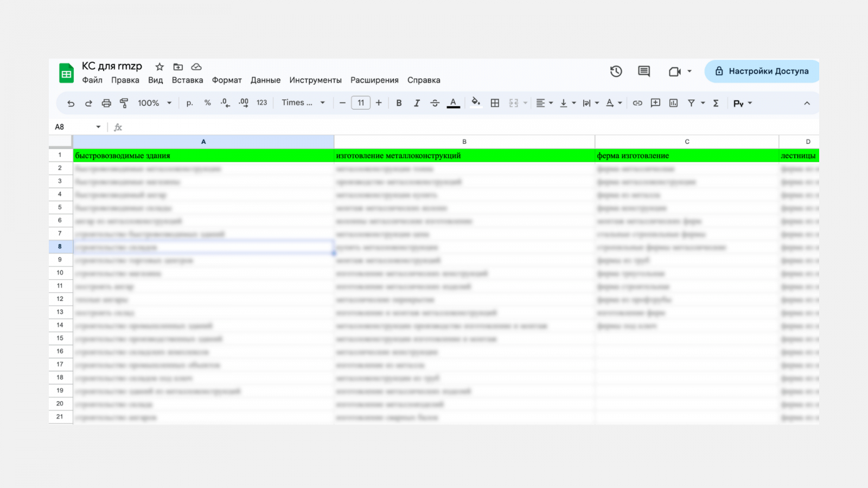
Task: Insert a comment
Action: [655, 103]
